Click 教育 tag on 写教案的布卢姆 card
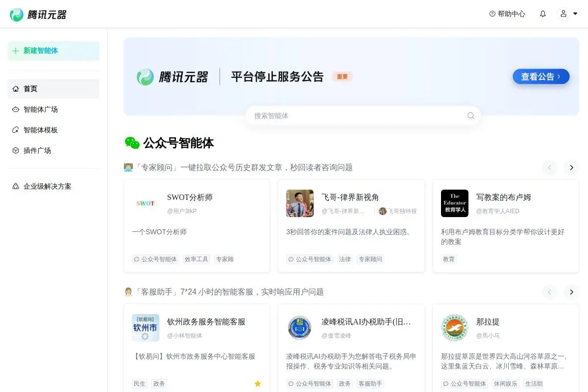 (x=449, y=259)
